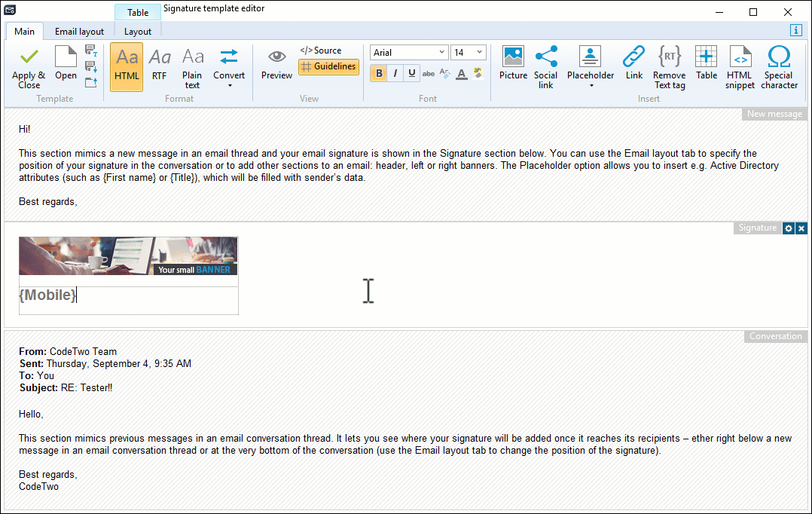The height and width of the screenshot is (514, 812).
Task: Remove the Signature section with X
Action: (801, 228)
